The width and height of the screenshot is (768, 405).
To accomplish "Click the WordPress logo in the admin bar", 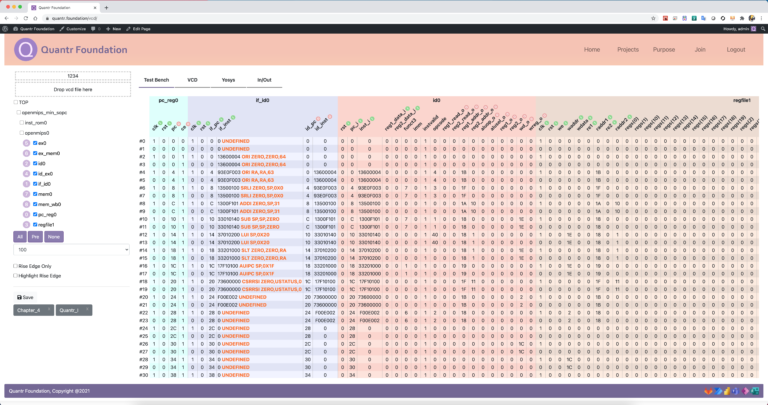I will (x=5, y=29).
